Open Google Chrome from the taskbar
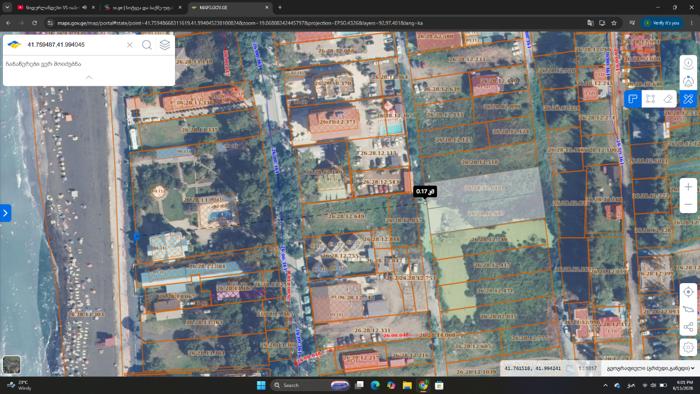Viewport: 700px width, 394px height. (423, 385)
